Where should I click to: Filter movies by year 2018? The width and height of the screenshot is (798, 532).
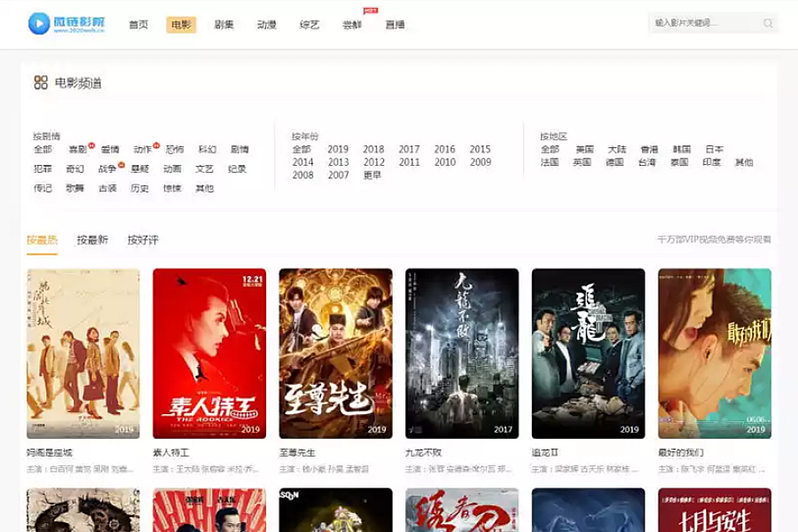[373, 150]
